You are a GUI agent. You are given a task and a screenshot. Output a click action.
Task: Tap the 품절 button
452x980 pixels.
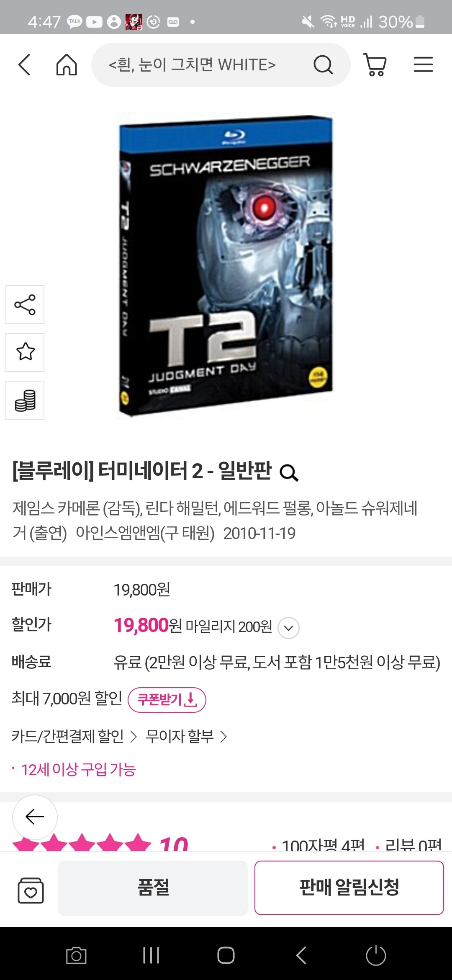(153, 887)
